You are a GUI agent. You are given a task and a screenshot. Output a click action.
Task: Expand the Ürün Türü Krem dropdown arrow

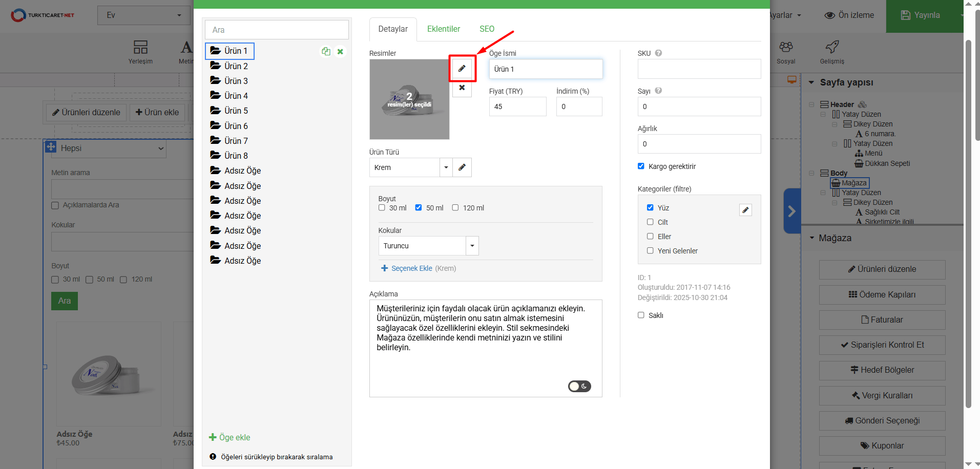pos(446,167)
